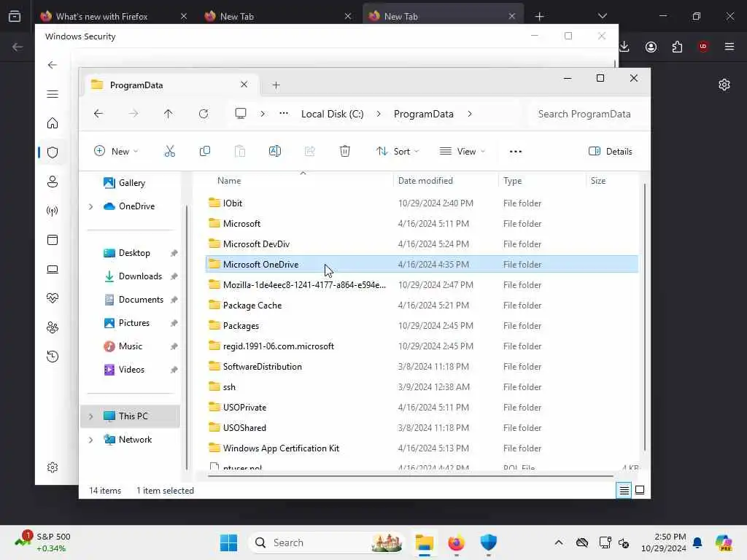Click the Copy icon in File Explorer toolbar
The width and height of the screenshot is (747, 560).
pyautogui.click(x=205, y=152)
